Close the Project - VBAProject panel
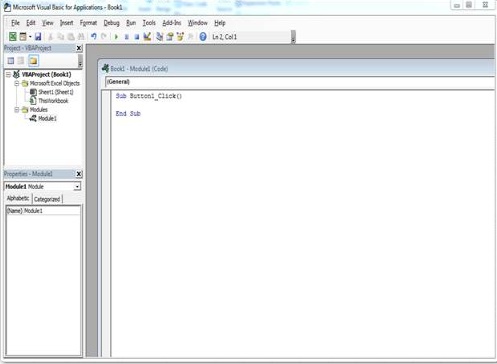This screenshot has height=364, width=497. (79, 48)
